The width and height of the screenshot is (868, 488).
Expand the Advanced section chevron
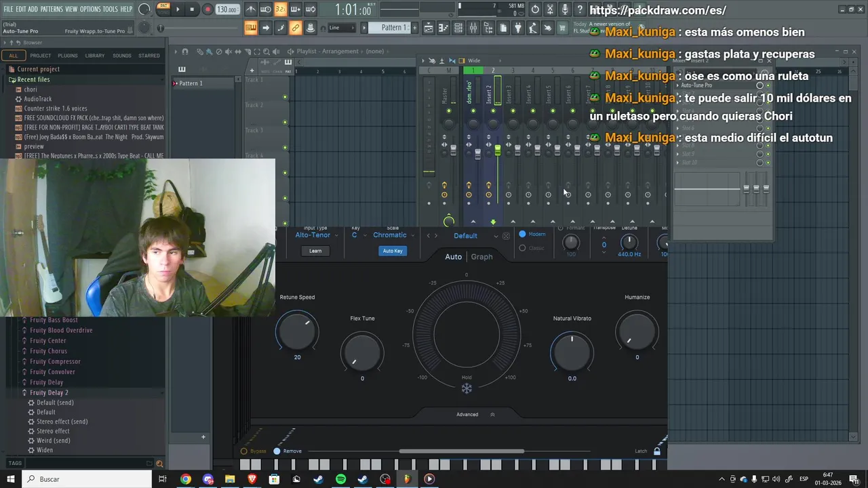coord(492,415)
